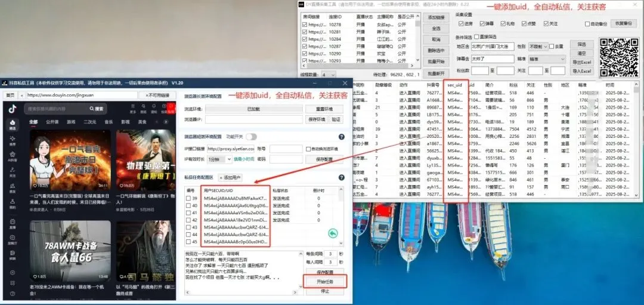Toggle the 功能开关 switch

[251, 137]
